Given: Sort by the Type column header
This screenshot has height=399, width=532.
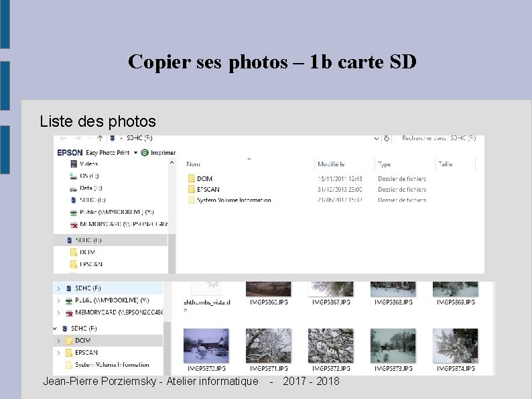Looking at the screenshot, I should click(385, 164).
